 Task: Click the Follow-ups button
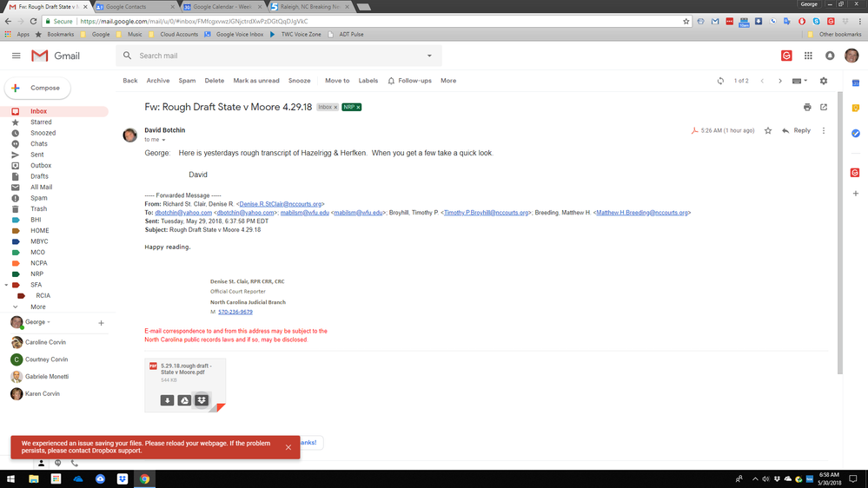pyautogui.click(x=409, y=81)
